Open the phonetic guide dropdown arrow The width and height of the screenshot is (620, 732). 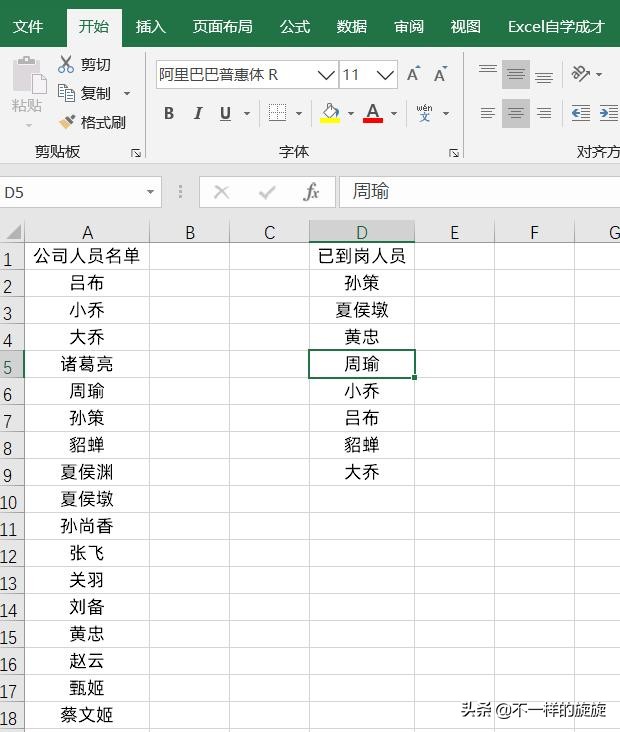446,113
